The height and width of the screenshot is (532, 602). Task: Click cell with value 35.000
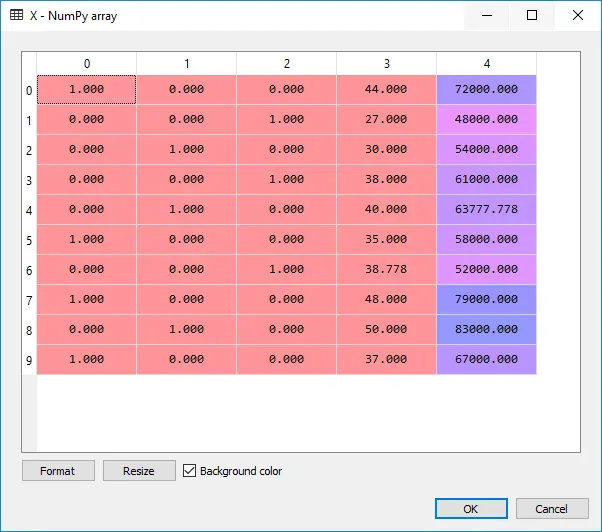pyautogui.click(x=386, y=239)
